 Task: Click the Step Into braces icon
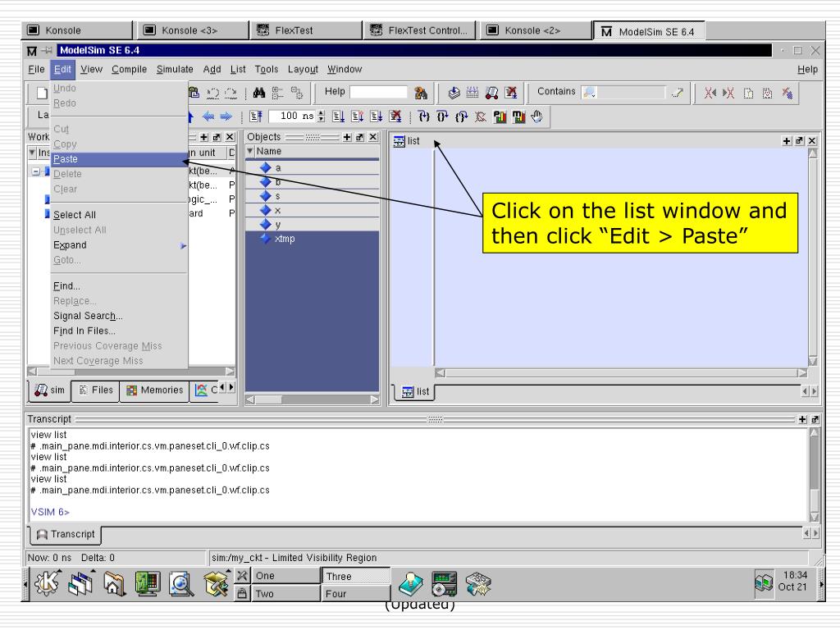424,116
